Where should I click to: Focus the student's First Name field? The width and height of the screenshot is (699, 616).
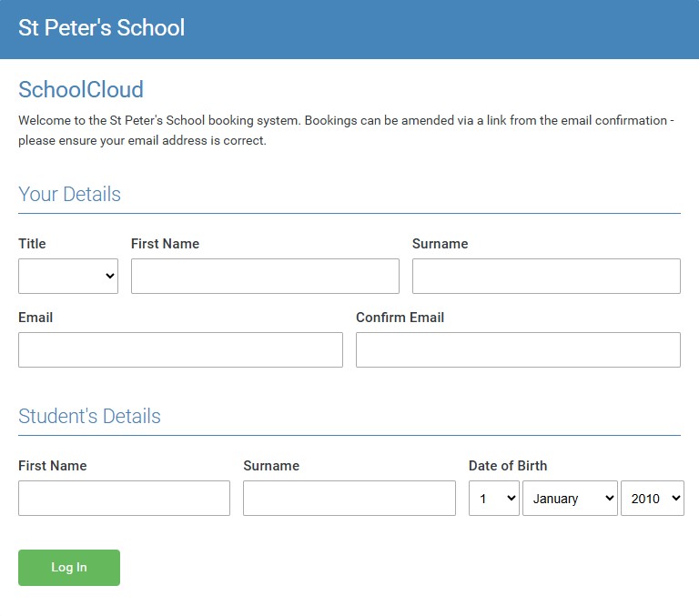pyautogui.click(x=124, y=498)
